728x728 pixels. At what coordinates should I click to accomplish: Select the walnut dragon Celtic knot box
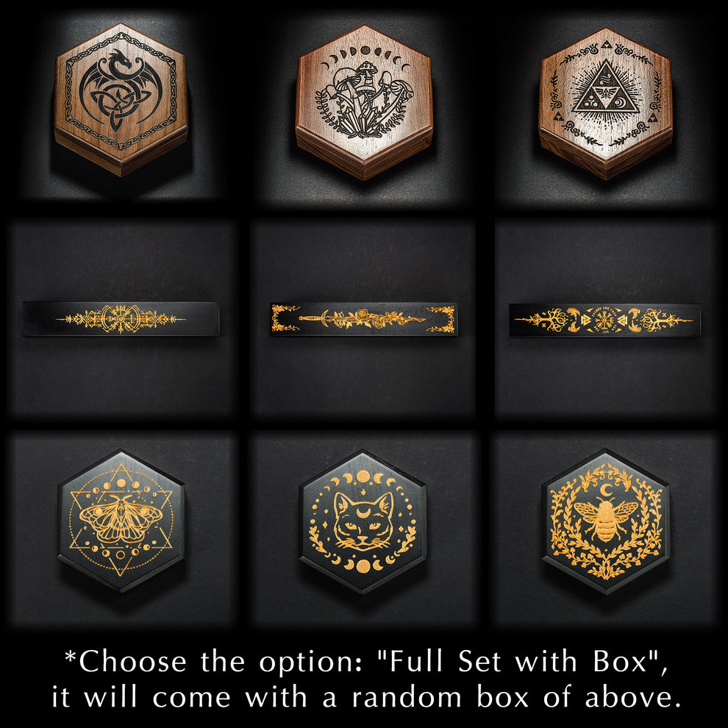(x=121, y=99)
